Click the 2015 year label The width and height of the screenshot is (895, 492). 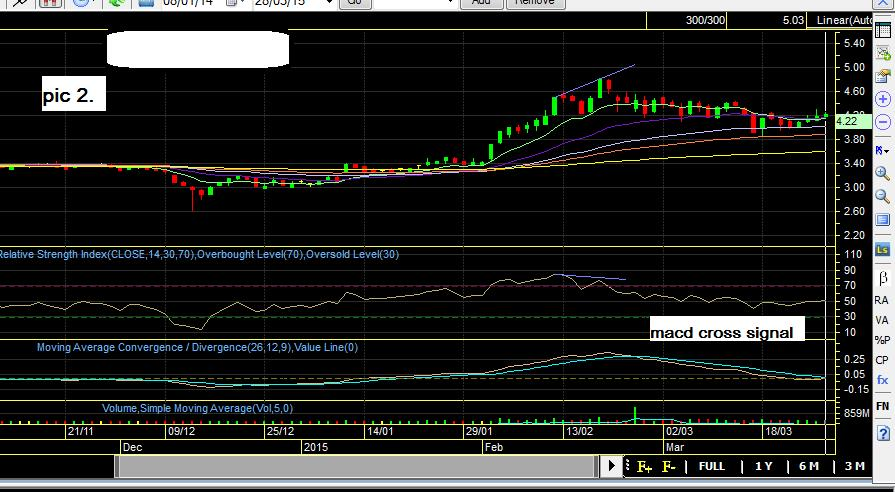(316, 447)
